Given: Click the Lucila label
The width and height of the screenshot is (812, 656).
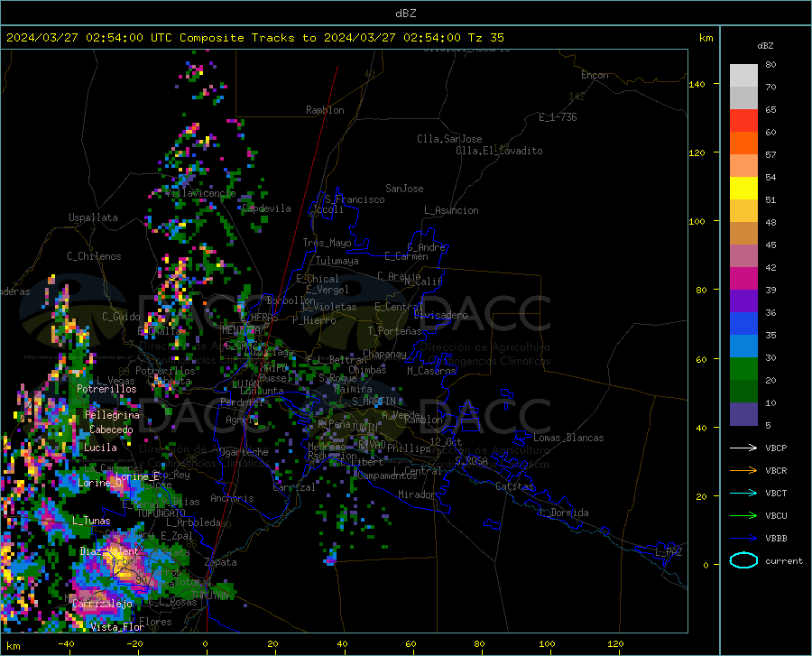Looking at the screenshot, I should point(100,448).
